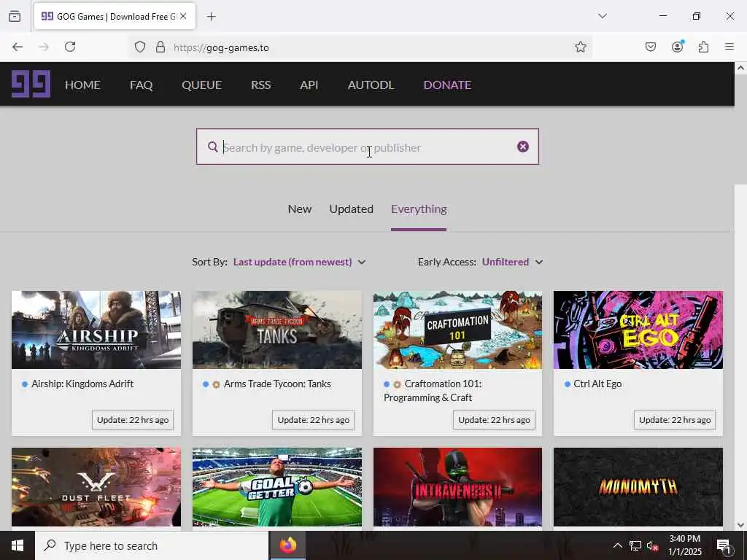Open Intravenous II cover image

click(457, 486)
